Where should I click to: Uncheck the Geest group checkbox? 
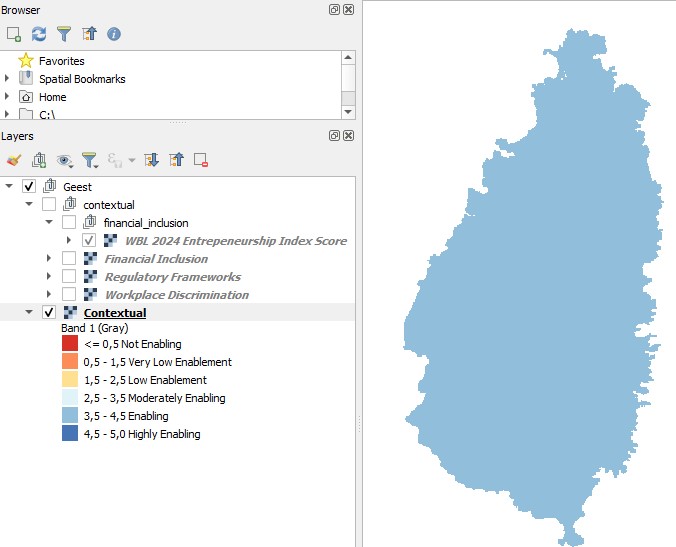tap(29, 186)
